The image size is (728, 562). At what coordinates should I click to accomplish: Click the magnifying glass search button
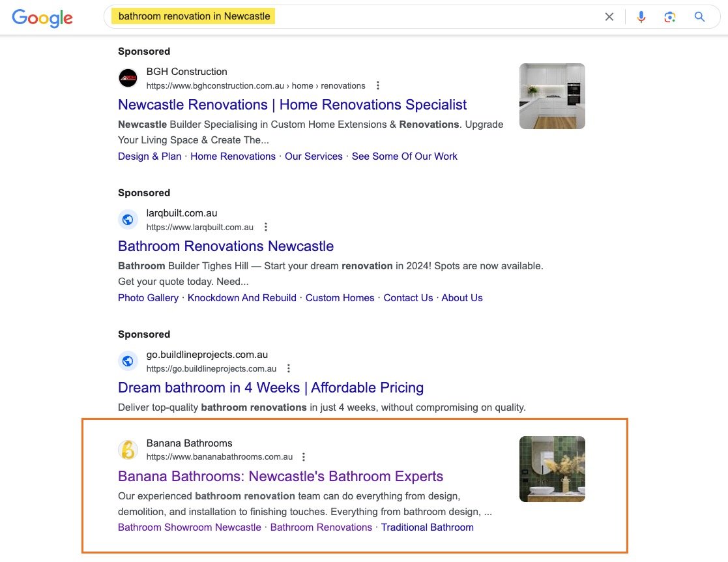click(x=699, y=17)
